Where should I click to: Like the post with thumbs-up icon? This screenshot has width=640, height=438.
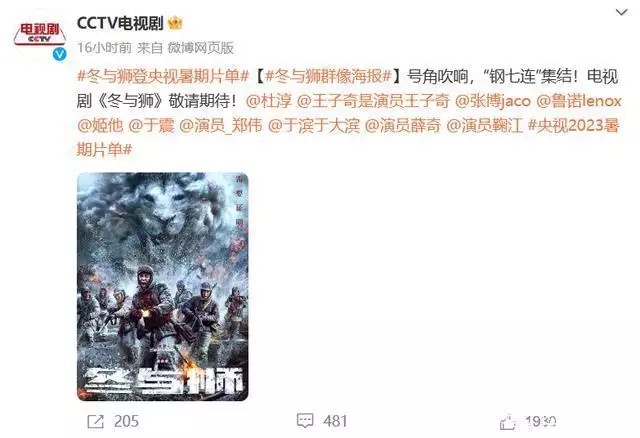click(x=507, y=422)
